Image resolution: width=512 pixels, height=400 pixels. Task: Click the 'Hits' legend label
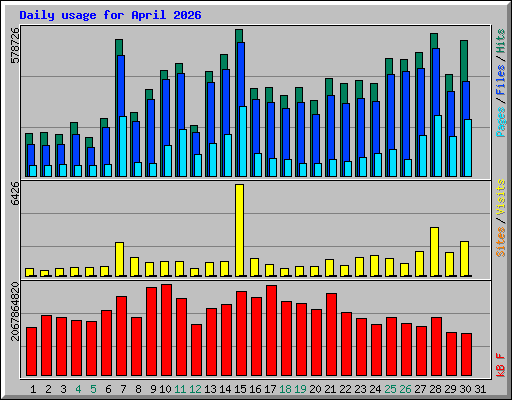(501, 41)
